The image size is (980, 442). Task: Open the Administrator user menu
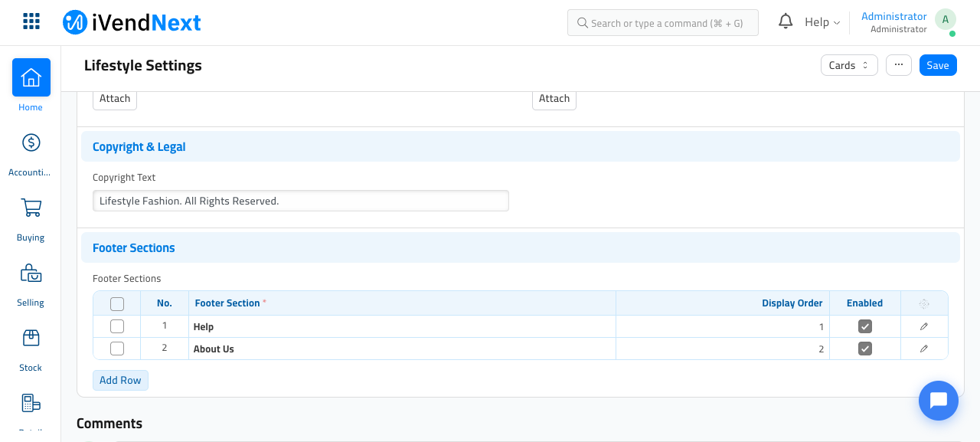click(894, 22)
